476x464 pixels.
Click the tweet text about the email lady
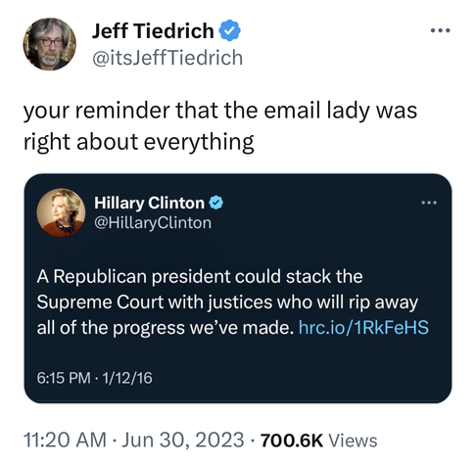pyautogui.click(x=220, y=126)
